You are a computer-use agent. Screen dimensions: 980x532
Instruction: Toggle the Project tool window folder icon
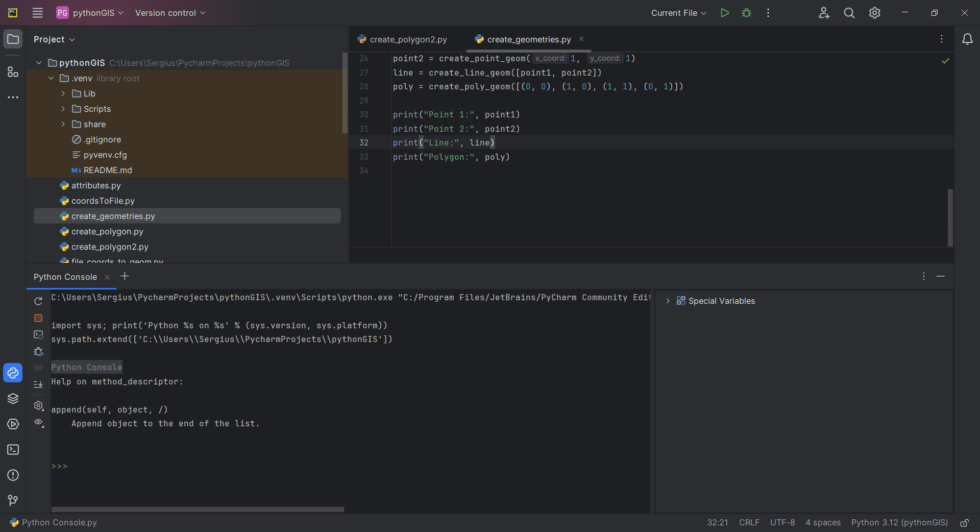13,39
